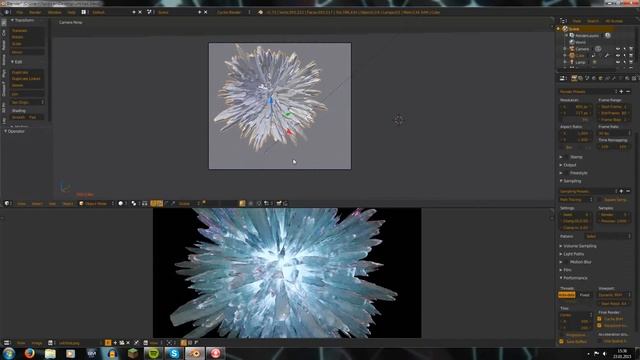Select the Modifiers properties tab icon
The image size is (640, 360).
[614, 78]
